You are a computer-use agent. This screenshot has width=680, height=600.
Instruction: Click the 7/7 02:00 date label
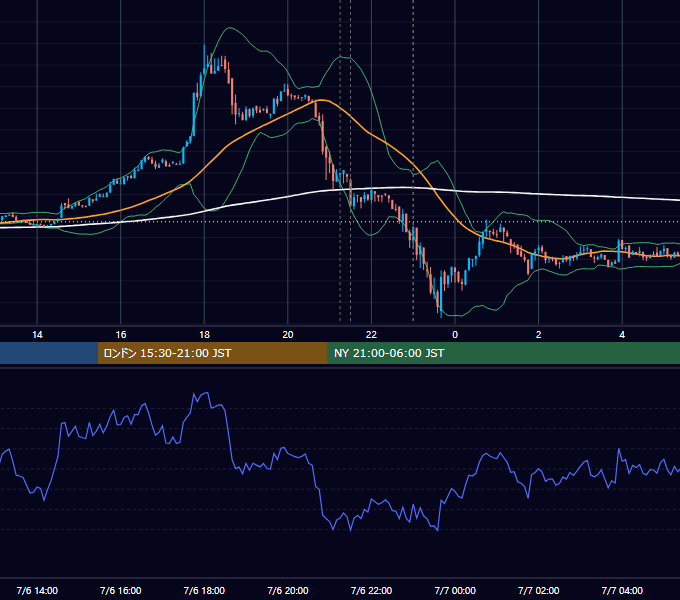(538, 590)
